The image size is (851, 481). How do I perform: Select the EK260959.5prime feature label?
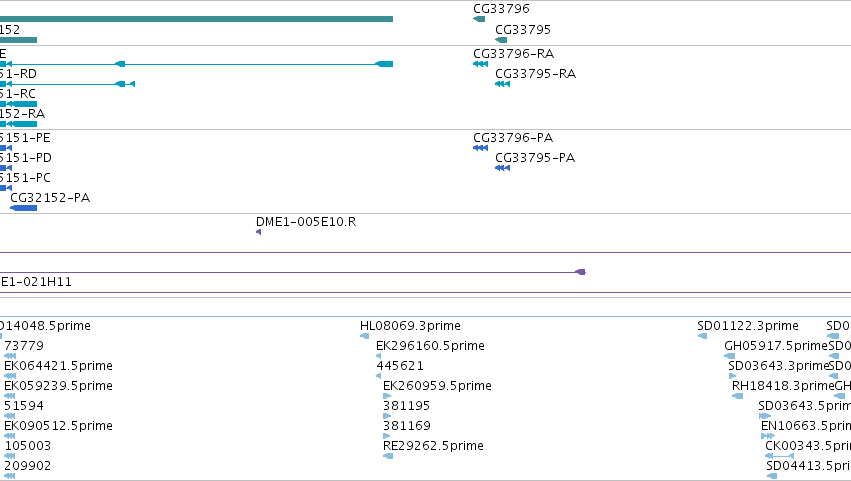(437, 385)
